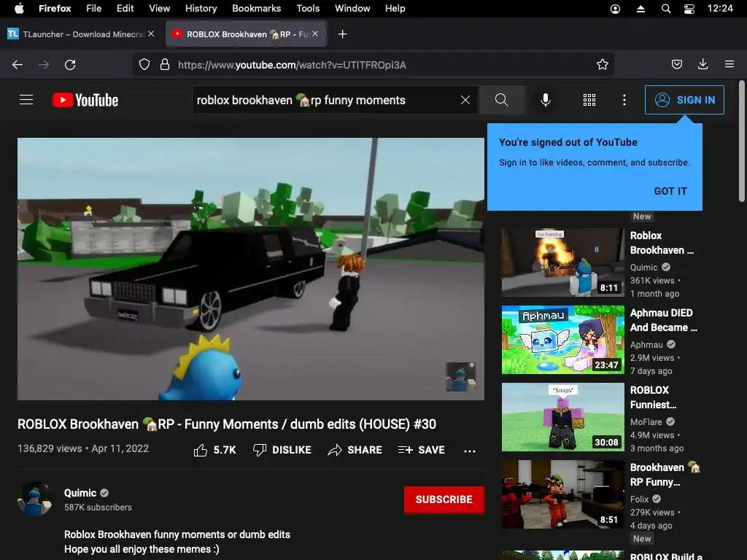Image resolution: width=747 pixels, height=560 pixels.
Task: Go to YouTube home logo
Action: click(85, 100)
